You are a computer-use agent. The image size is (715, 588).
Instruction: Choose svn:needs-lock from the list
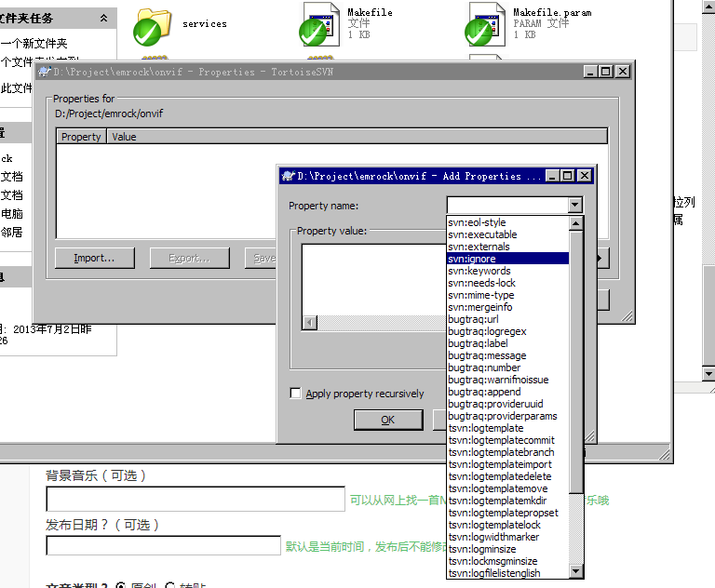[x=508, y=283]
